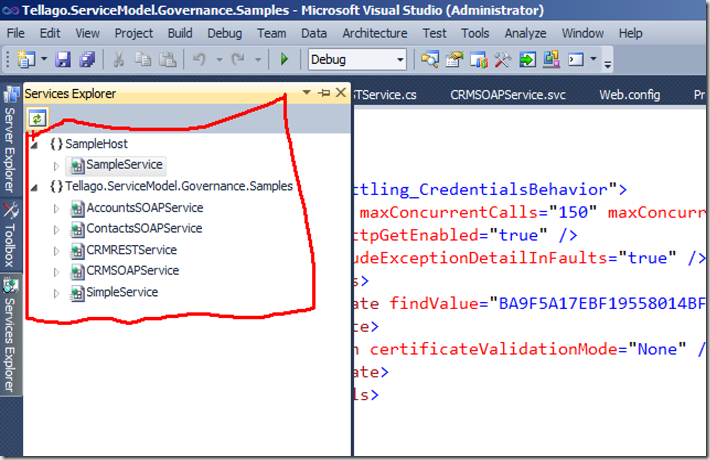Click the Extension Manager toolbar icon
This screenshot has width=710, height=460.
(551, 59)
